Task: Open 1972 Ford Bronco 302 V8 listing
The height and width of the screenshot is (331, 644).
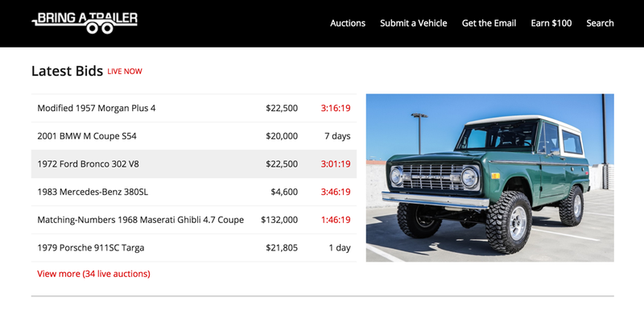Action: click(88, 163)
